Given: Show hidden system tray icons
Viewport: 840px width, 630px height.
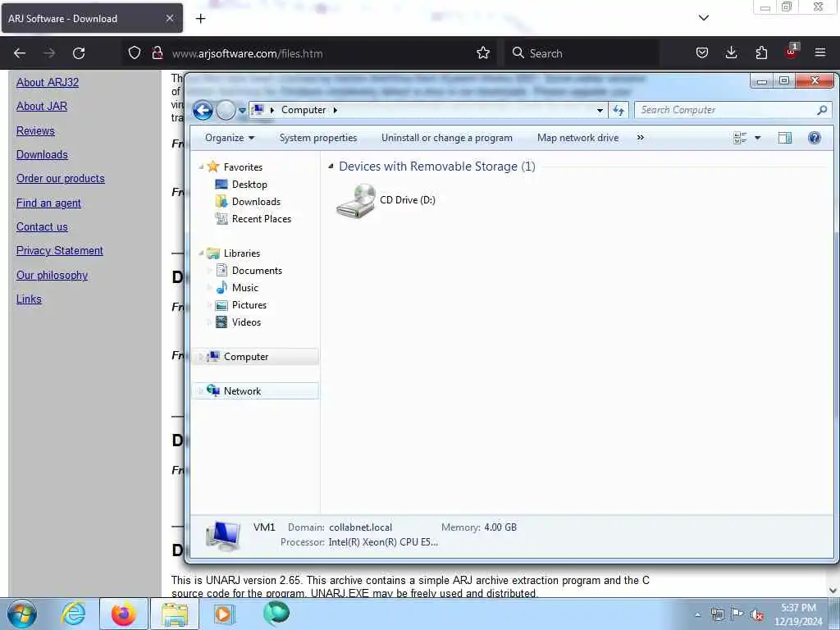Looking at the screenshot, I should pyautogui.click(x=697, y=614).
